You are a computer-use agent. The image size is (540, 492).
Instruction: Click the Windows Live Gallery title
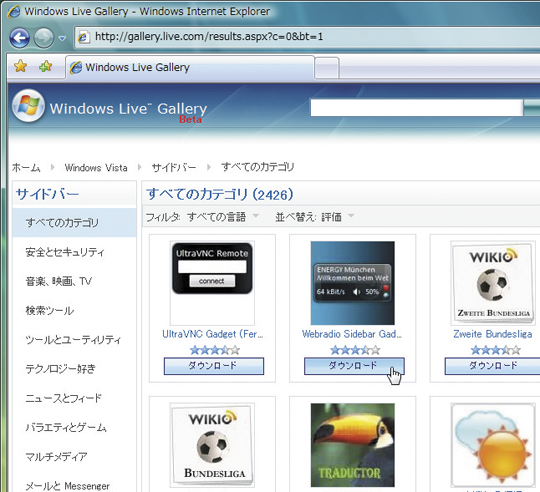click(128, 109)
